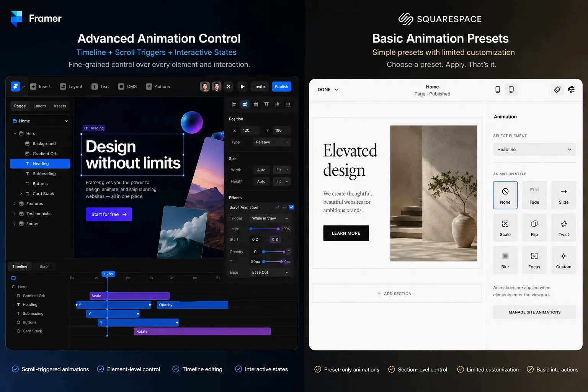Viewport: 588px width, 392px height.
Task: Adjust the Opacity slider in Effects
Action: [274, 252]
